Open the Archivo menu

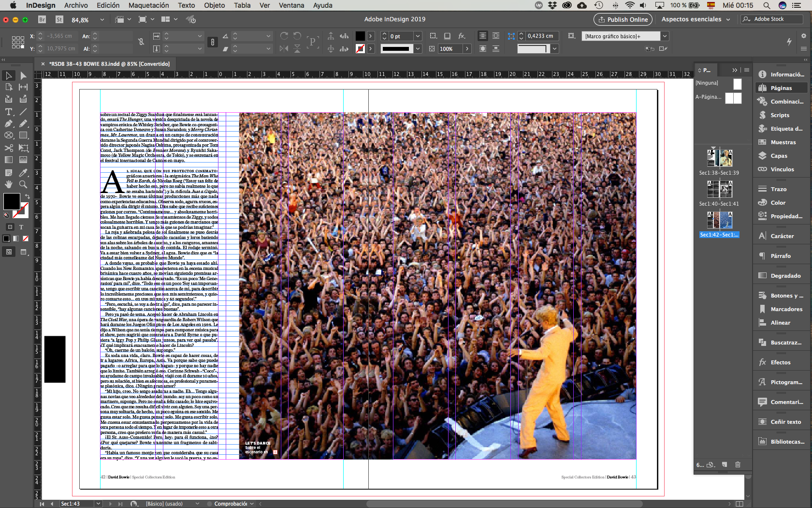coord(76,5)
